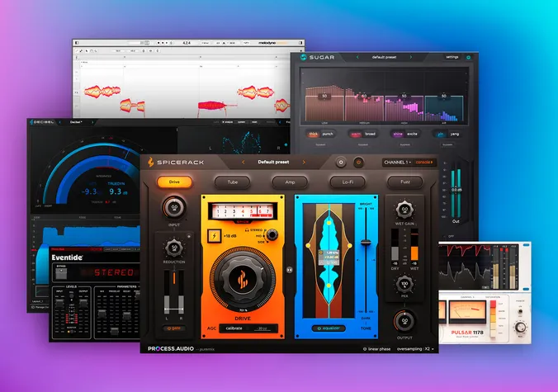
Task: Click the Pulsar 1178 VU meter
Action: (467, 312)
